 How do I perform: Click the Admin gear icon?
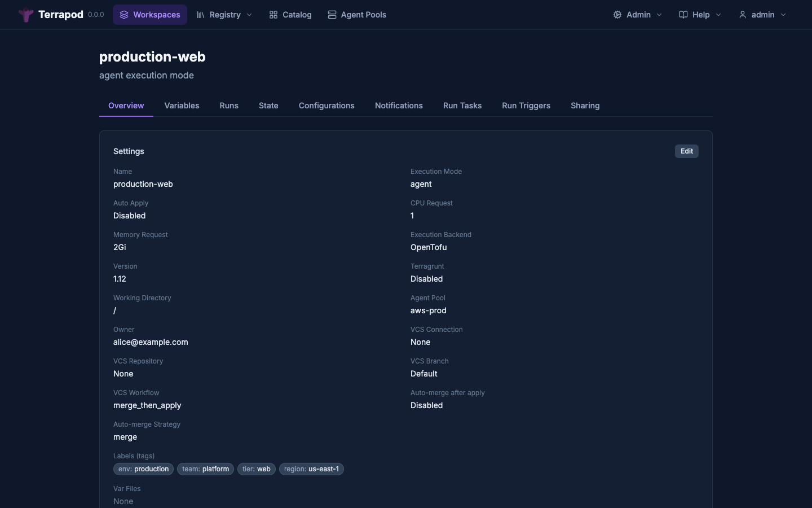coord(617,15)
